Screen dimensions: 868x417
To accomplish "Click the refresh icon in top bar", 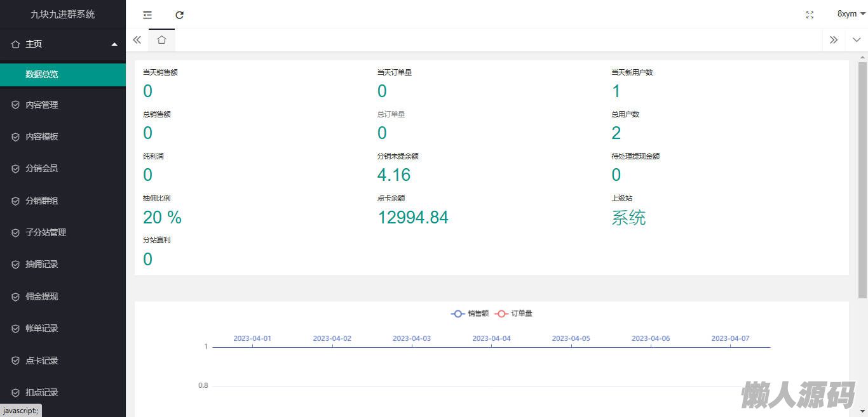I will coord(179,15).
